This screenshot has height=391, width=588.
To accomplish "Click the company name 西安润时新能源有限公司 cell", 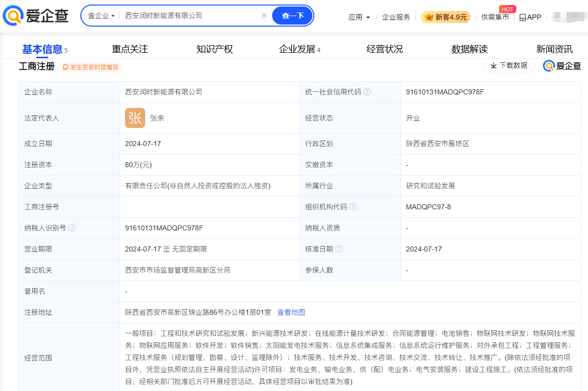I will pyautogui.click(x=164, y=92).
